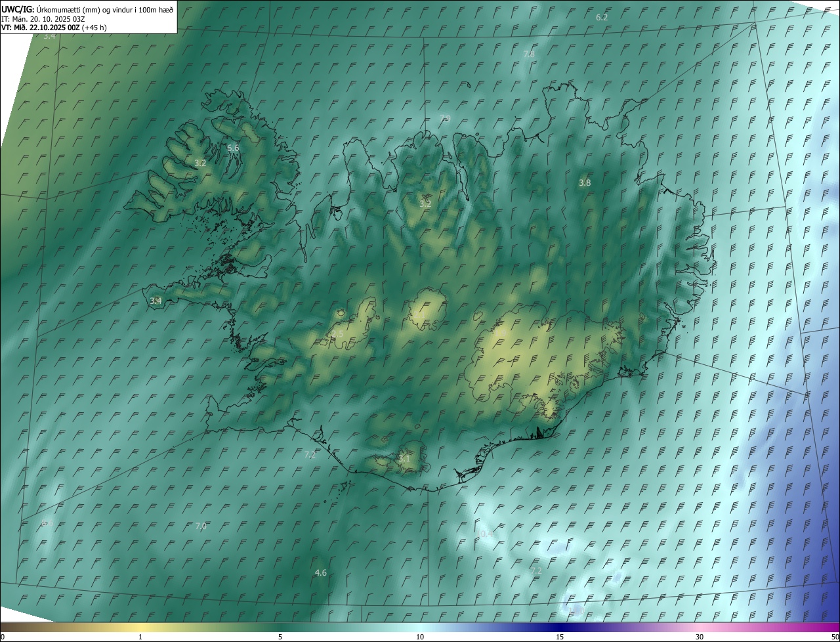Click the yellow colorbar segment above 1
The width and height of the screenshot is (840, 642).
(140, 627)
